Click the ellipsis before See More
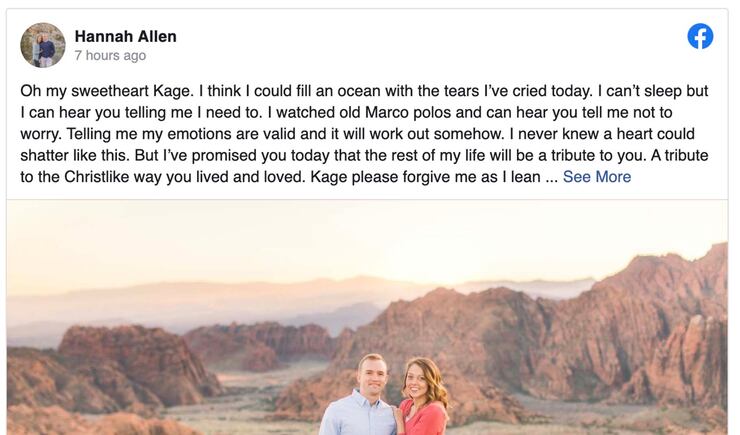The image size is (740, 435). coord(551,177)
